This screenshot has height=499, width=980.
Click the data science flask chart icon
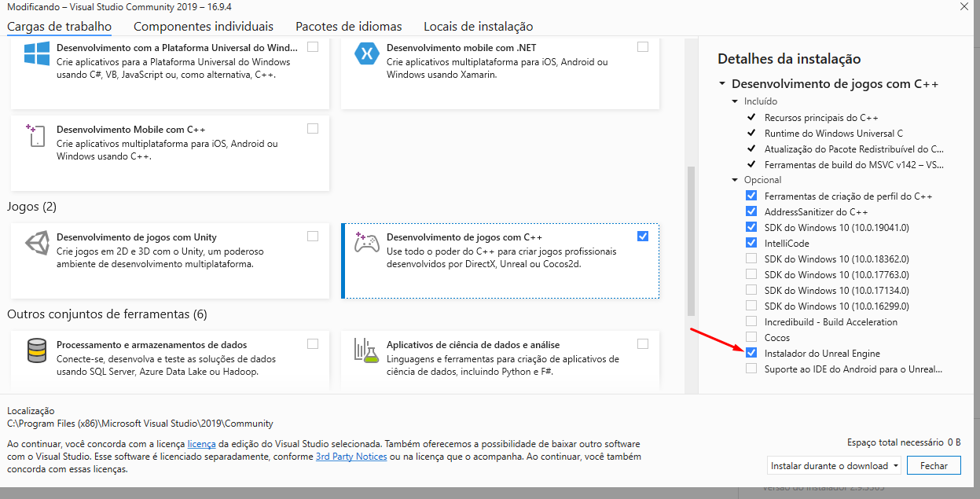coord(367,350)
